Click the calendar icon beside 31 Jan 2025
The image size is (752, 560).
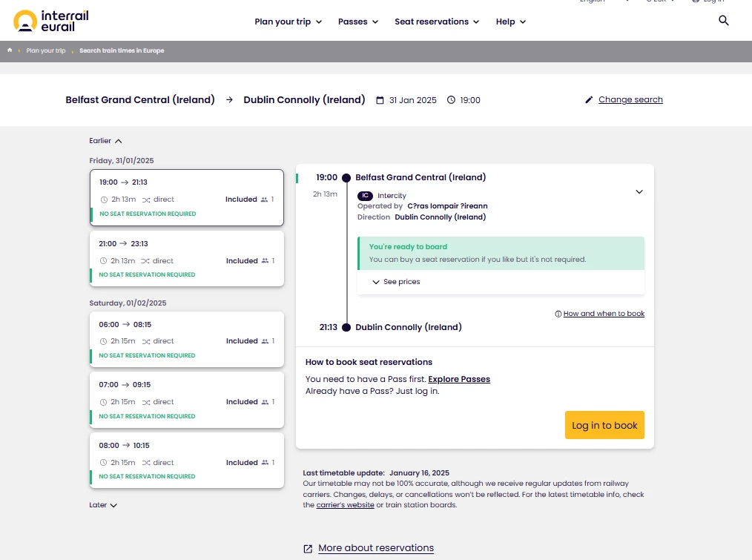380,100
